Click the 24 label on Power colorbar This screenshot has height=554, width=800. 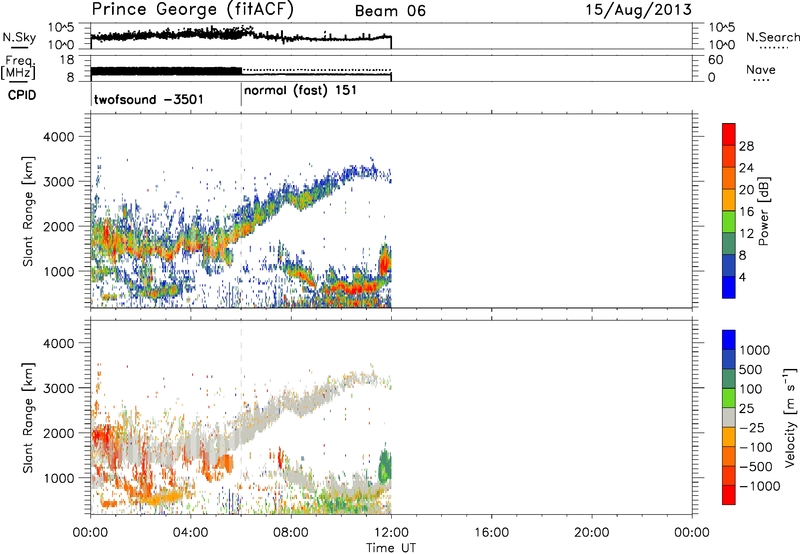coord(746,168)
